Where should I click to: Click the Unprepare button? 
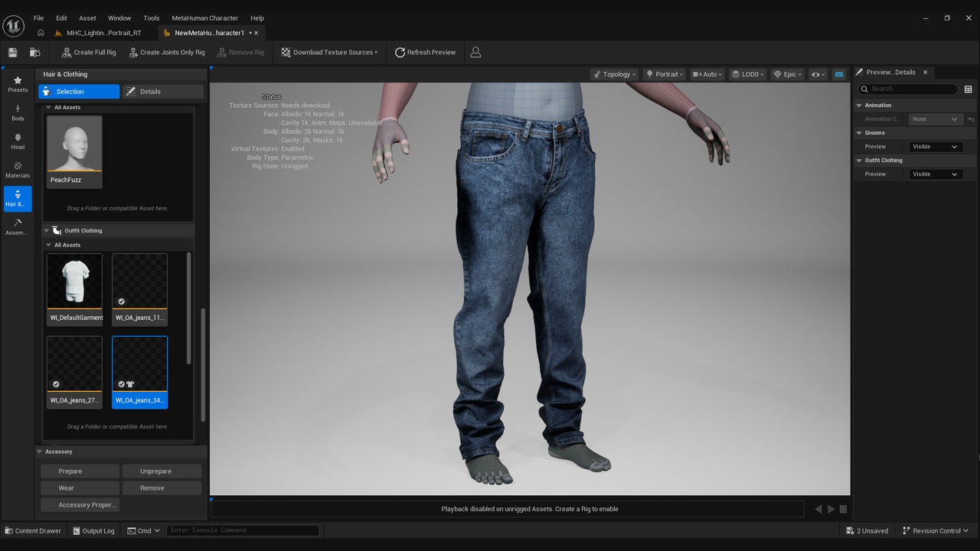(162, 471)
